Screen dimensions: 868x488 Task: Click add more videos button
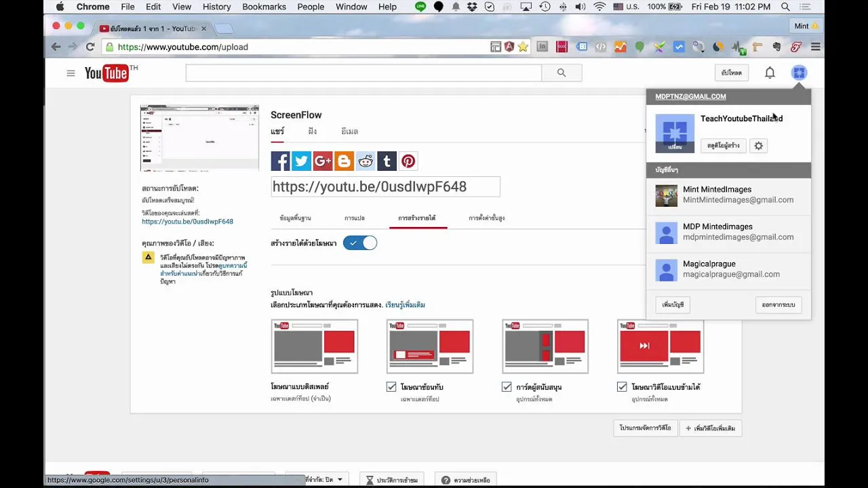coord(711,428)
